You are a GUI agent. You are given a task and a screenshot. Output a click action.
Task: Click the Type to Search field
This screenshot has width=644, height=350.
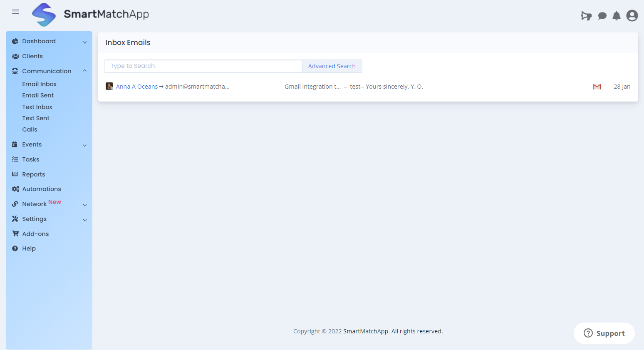203,66
